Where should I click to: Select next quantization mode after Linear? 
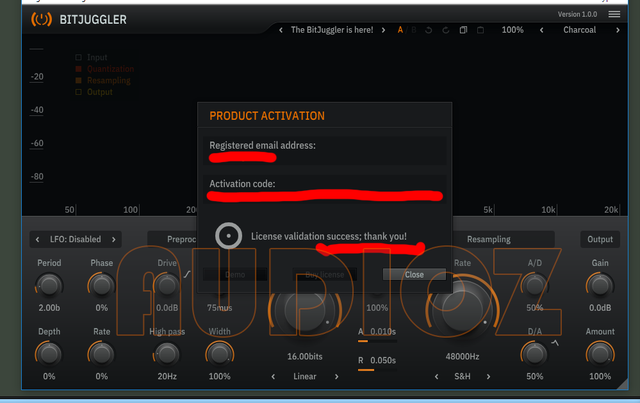(x=336, y=376)
